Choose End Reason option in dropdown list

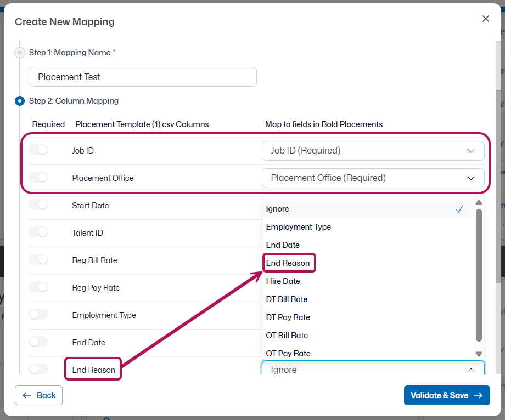[368, 263]
